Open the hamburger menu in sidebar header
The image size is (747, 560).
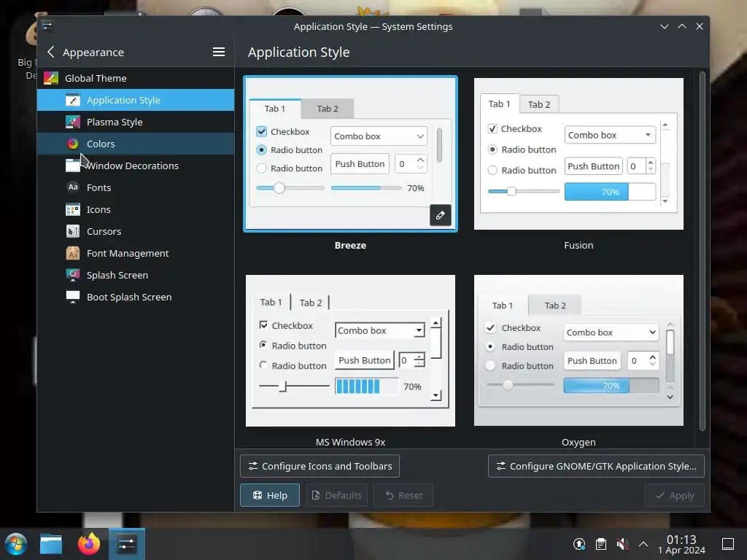click(219, 52)
